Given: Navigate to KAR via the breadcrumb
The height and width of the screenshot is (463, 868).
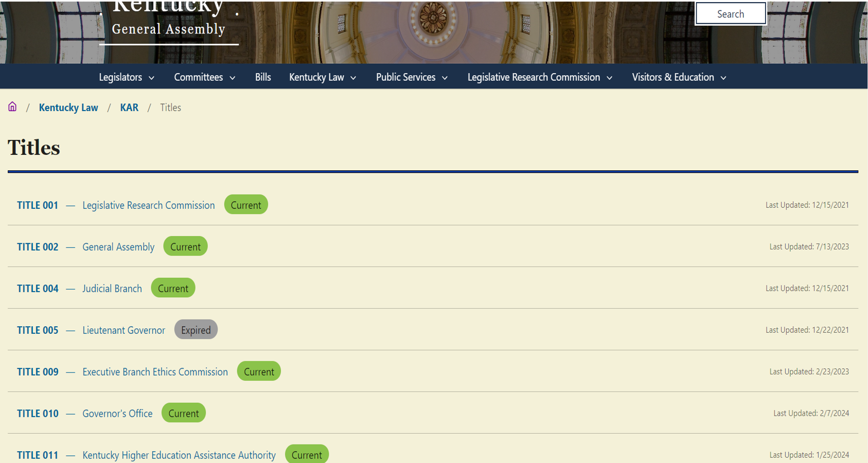Looking at the screenshot, I should point(129,108).
